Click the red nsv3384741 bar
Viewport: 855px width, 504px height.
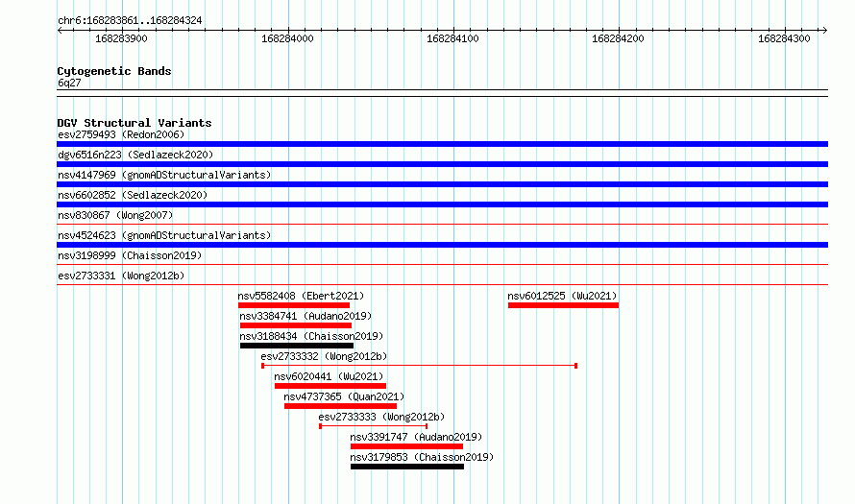[x=296, y=325]
